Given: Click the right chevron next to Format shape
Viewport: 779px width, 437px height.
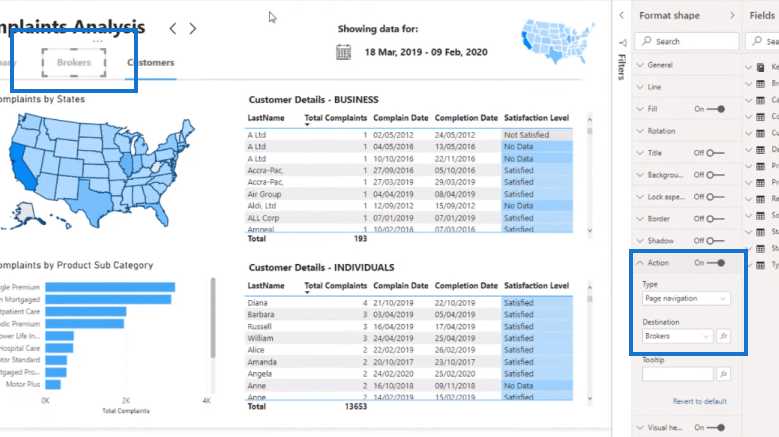Looking at the screenshot, I should [732, 15].
